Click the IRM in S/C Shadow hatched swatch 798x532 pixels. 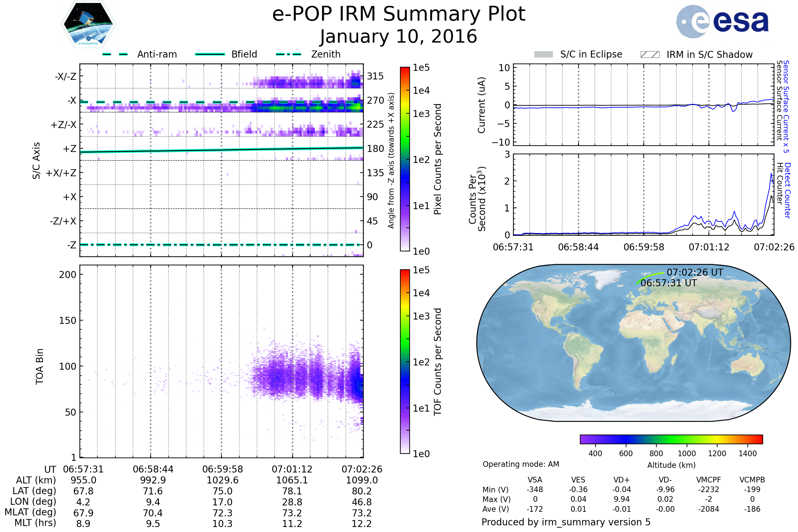coord(650,55)
